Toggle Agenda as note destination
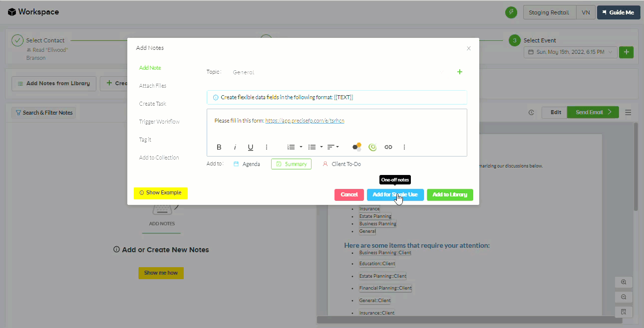Screen dimensions: 644x328 (x=247, y=164)
